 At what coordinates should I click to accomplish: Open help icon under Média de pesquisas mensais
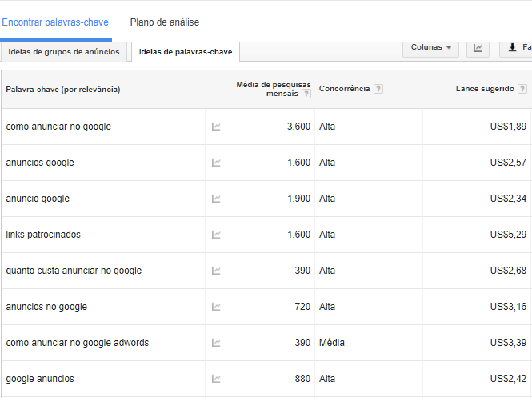pyautogui.click(x=306, y=94)
